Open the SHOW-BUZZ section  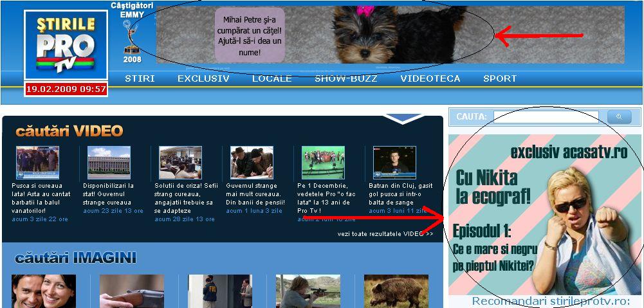[345, 78]
